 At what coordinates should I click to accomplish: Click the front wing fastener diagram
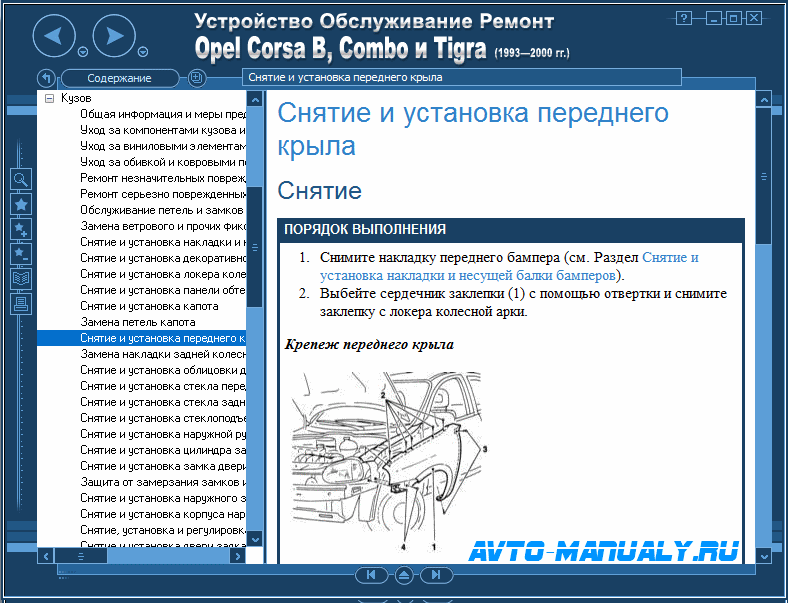(x=389, y=461)
